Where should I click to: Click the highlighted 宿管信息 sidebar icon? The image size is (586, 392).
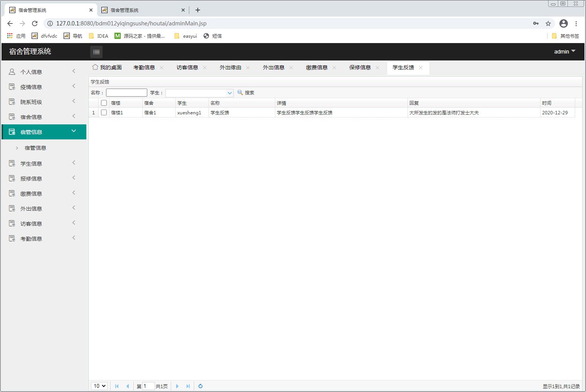12,132
